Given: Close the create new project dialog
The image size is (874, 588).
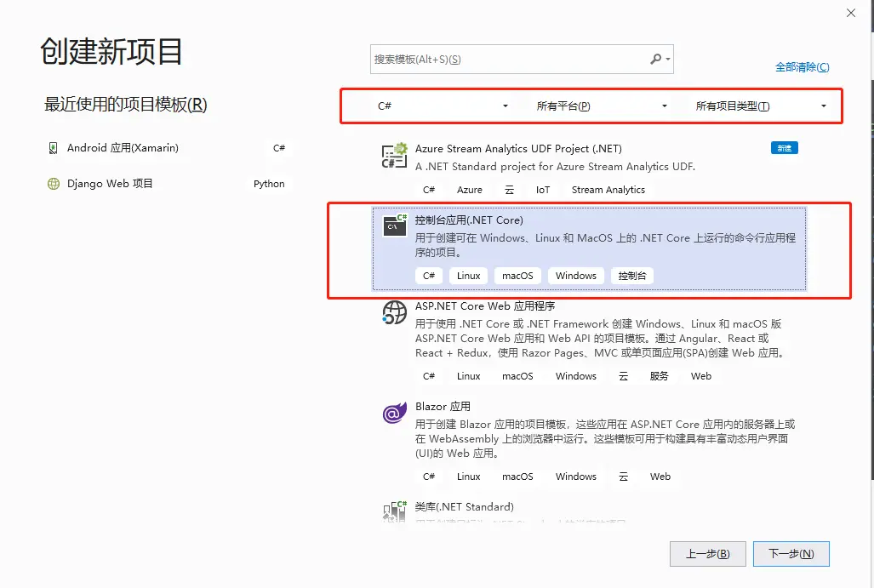Looking at the screenshot, I should point(850,13).
